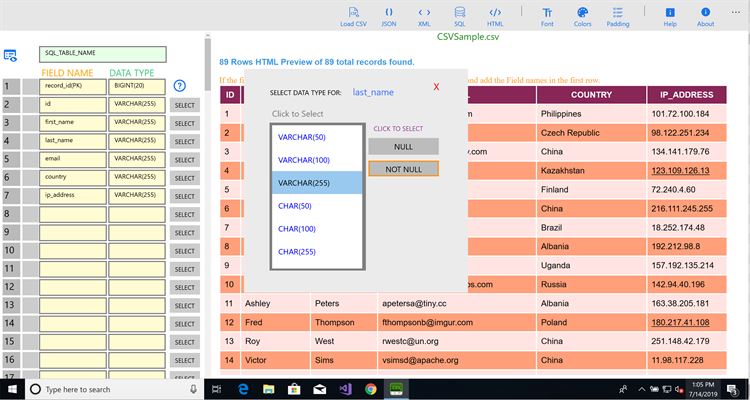The width and height of the screenshot is (750, 400).
Task: Click the taskbar clock showing 1:05 PM
Action: tap(703, 389)
